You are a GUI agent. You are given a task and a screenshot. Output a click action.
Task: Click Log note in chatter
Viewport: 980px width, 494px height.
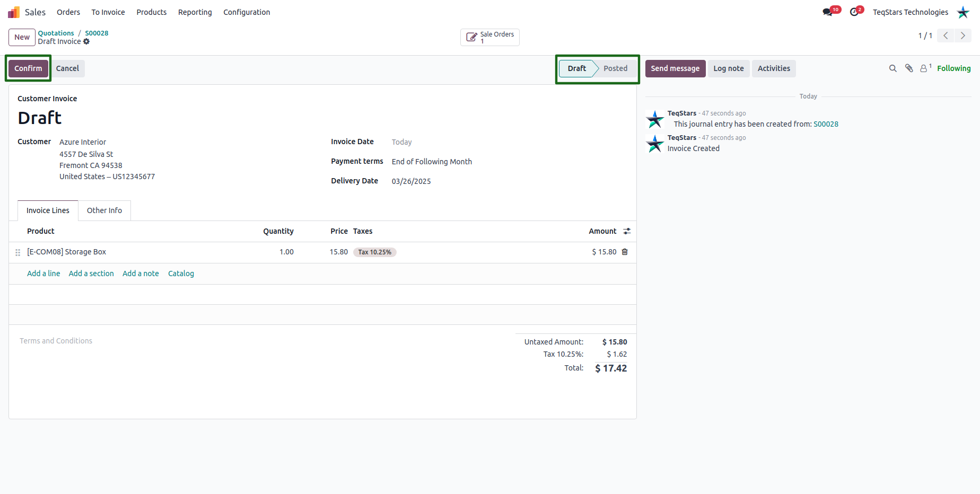coord(729,68)
